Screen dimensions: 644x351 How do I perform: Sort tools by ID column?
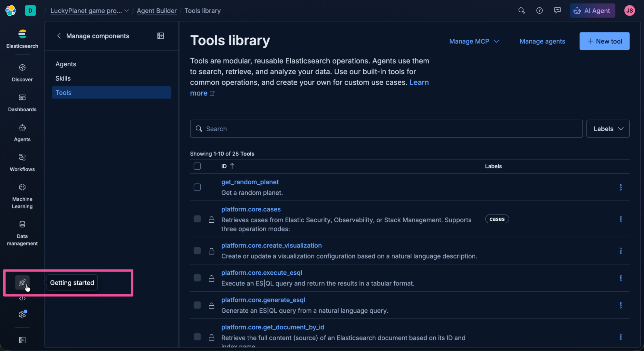pos(227,166)
